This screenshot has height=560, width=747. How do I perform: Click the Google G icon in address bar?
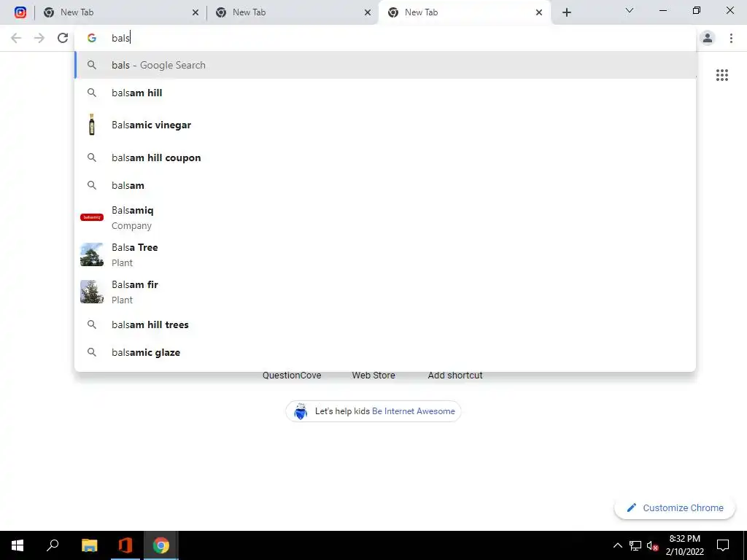pos(92,38)
